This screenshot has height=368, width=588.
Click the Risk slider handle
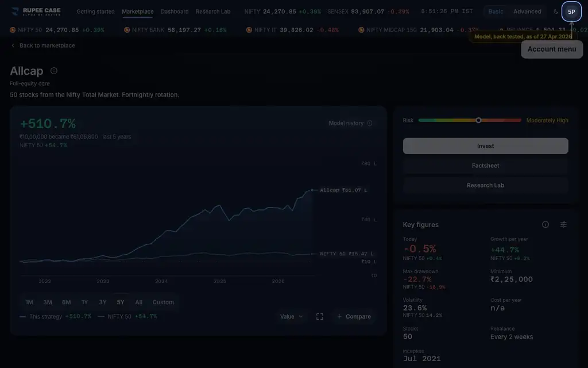(478, 120)
